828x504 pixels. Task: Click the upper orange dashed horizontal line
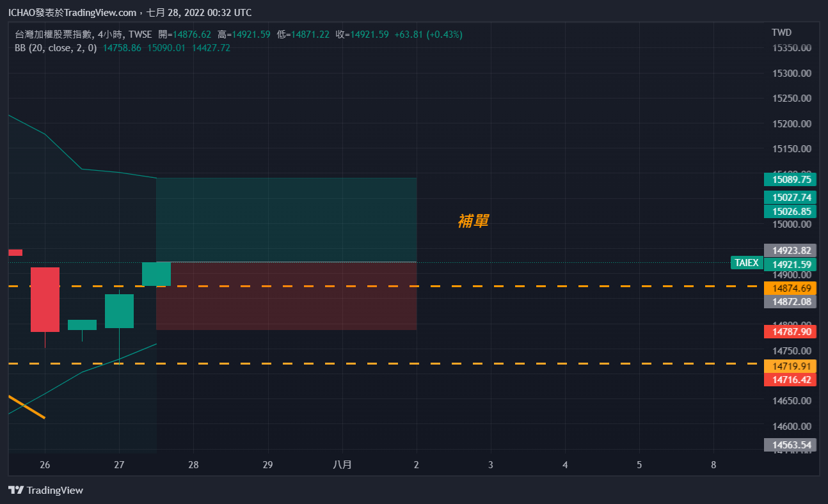click(x=385, y=286)
